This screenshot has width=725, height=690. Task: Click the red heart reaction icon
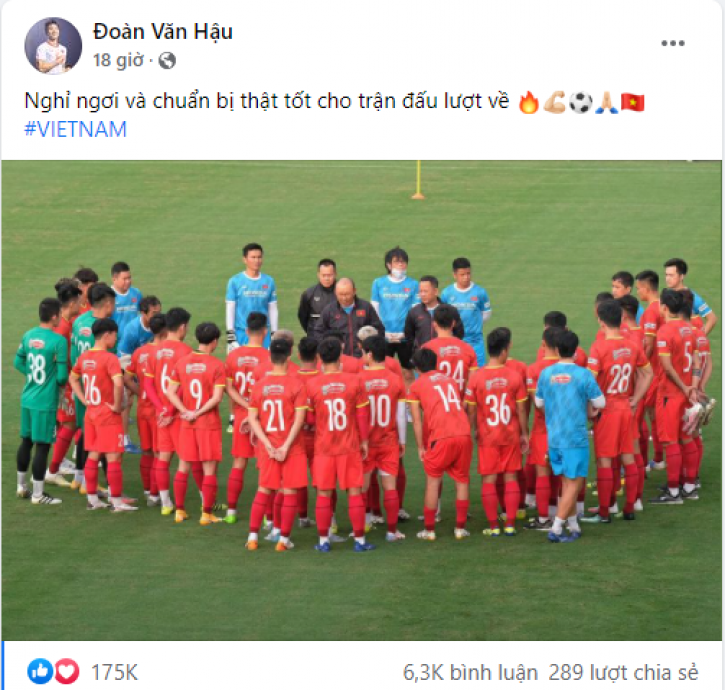point(67,671)
